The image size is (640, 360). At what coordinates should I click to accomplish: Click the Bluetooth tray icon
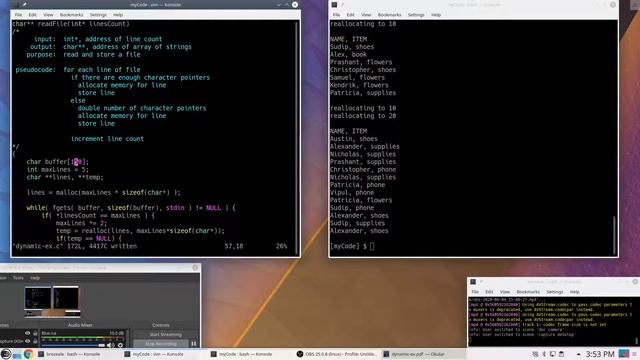click(544, 354)
